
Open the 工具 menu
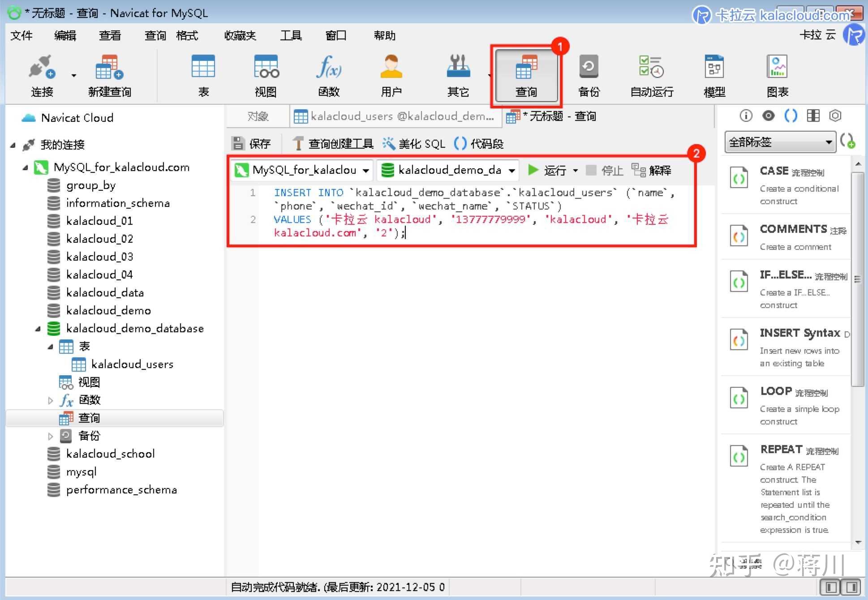(x=291, y=35)
